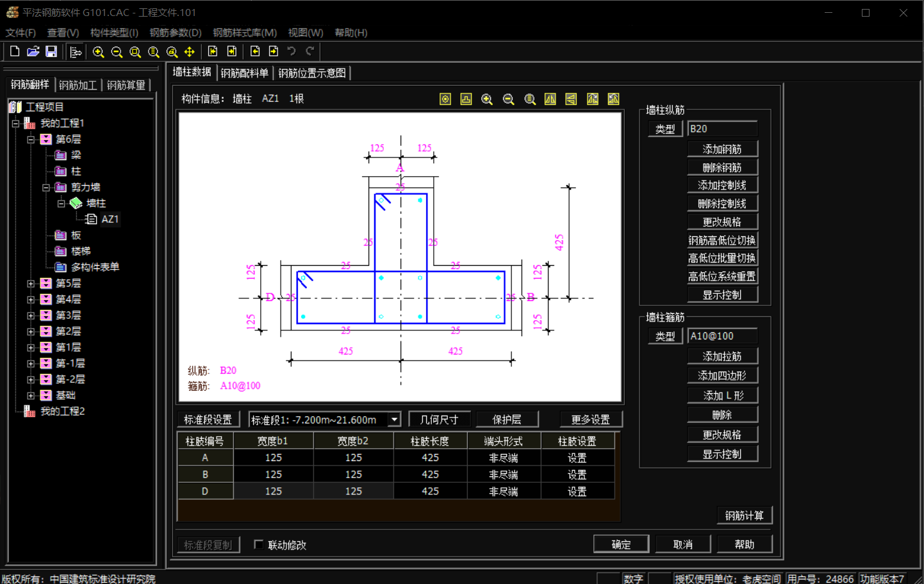924x584 pixels.
Task: Zoom in using drawing panel magnifier
Action: 487,99
